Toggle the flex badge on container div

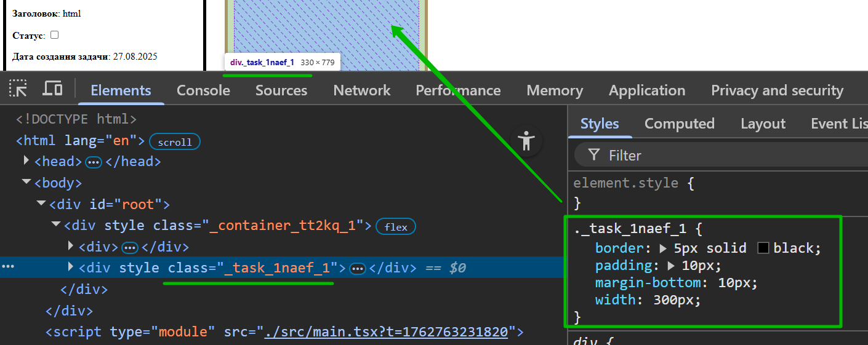point(396,227)
